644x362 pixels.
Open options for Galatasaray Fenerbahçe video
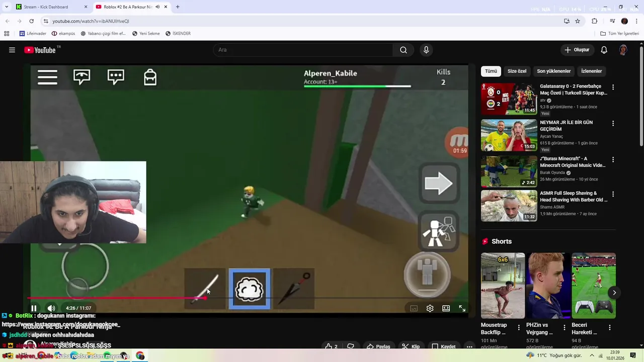(x=613, y=87)
